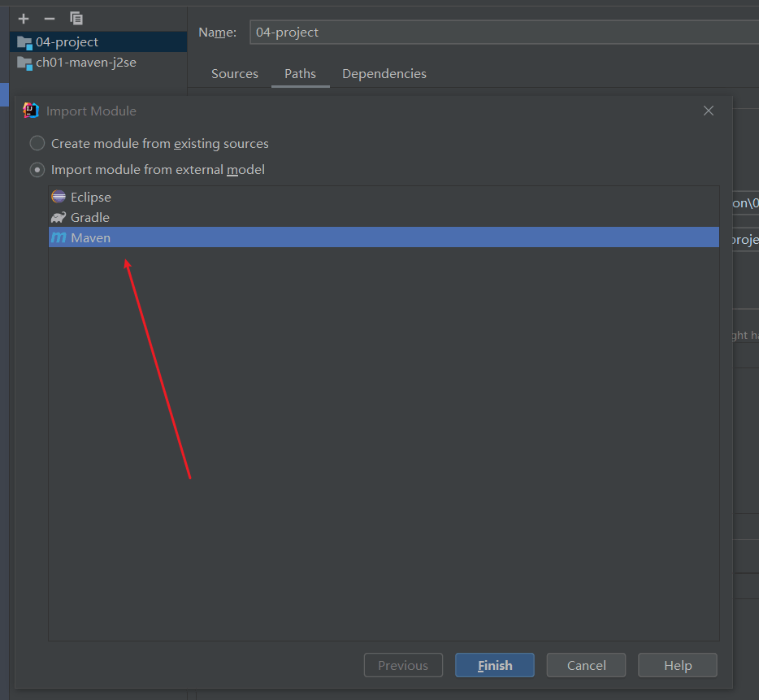Click the ch01-maven-j2se folder icon
The width and height of the screenshot is (759, 700).
pyautogui.click(x=24, y=63)
